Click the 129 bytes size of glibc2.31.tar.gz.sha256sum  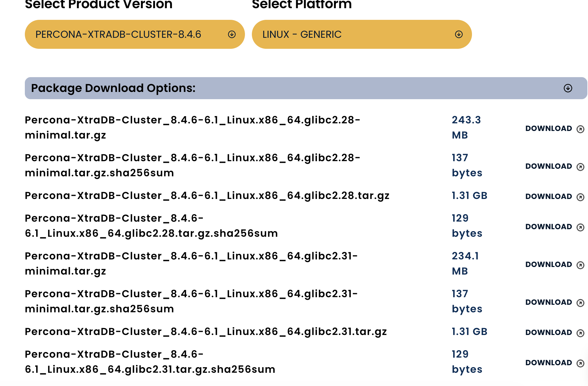pyautogui.click(x=467, y=362)
